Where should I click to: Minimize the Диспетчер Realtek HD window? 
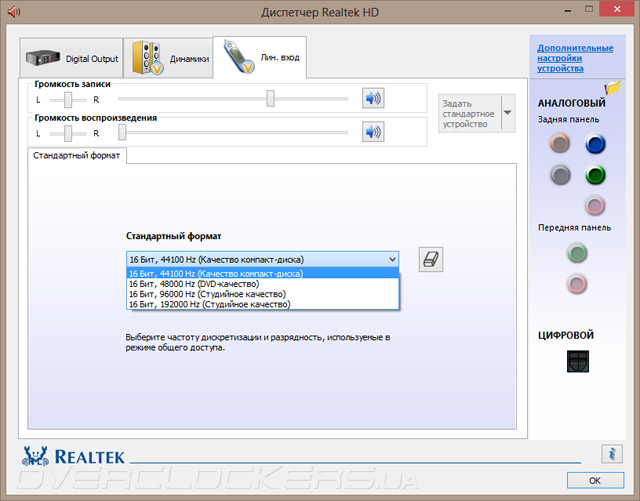(568, 11)
